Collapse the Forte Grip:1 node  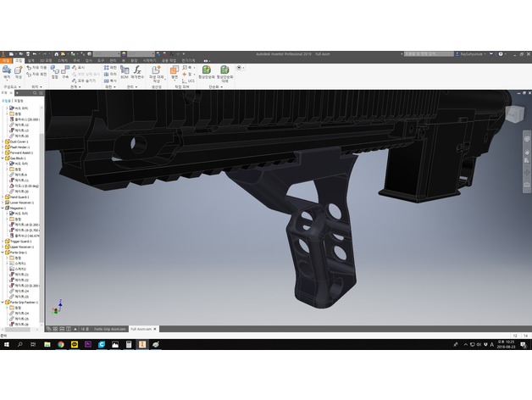pyautogui.click(x=3, y=253)
